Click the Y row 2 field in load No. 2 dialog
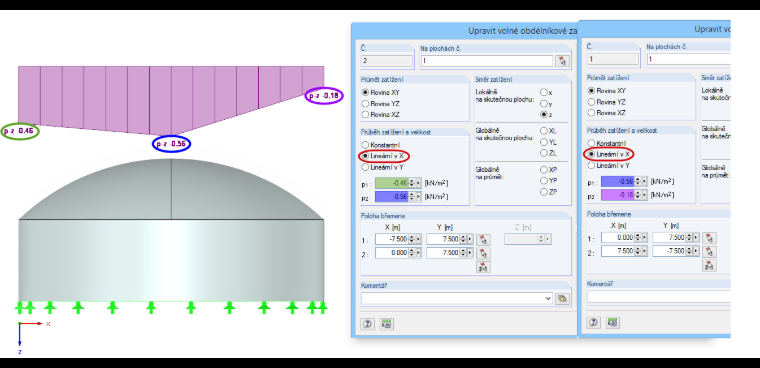Screen dimensions: 760x368 pyautogui.click(x=443, y=253)
